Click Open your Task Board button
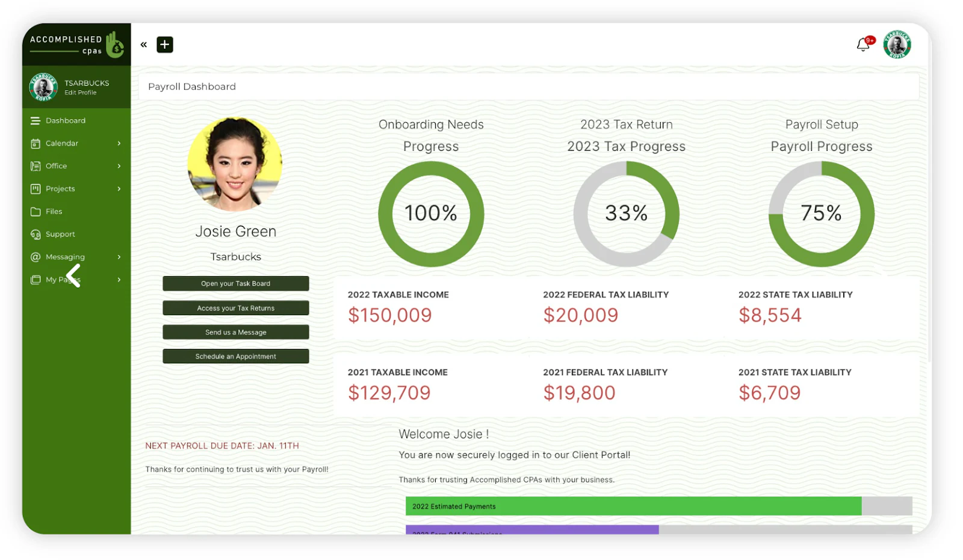This screenshot has height=560, width=963. click(236, 283)
